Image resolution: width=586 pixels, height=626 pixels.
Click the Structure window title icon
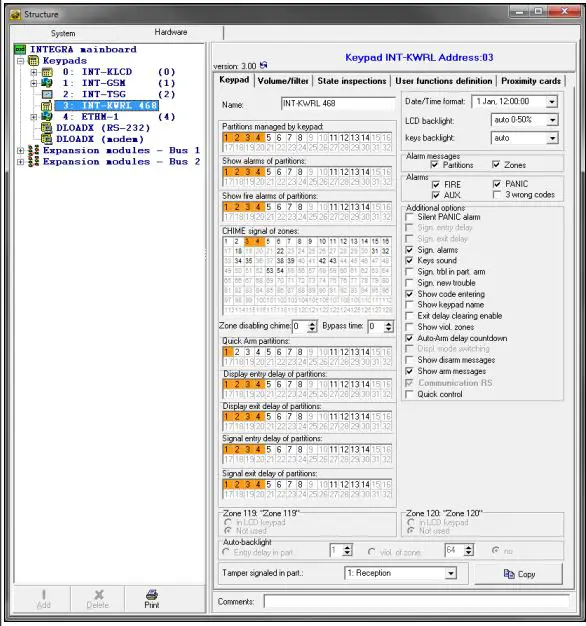pos(15,15)
